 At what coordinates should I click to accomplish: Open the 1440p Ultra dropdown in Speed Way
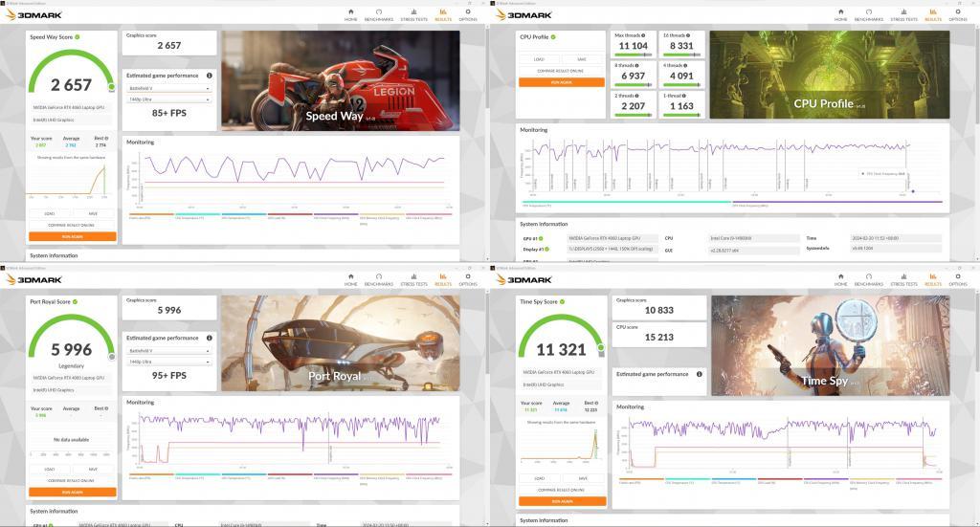168,99
